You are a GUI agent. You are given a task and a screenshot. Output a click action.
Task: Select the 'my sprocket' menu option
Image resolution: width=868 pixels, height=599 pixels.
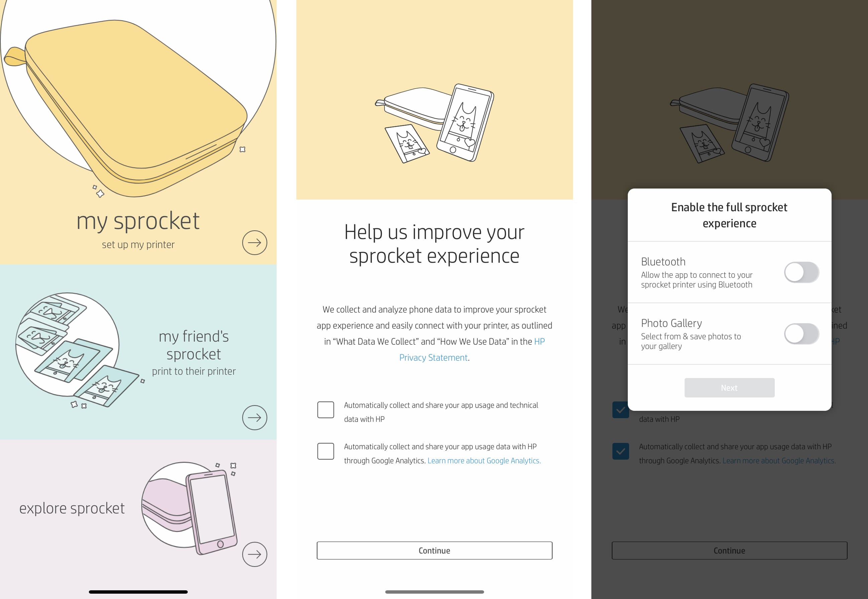pos(138,221)
